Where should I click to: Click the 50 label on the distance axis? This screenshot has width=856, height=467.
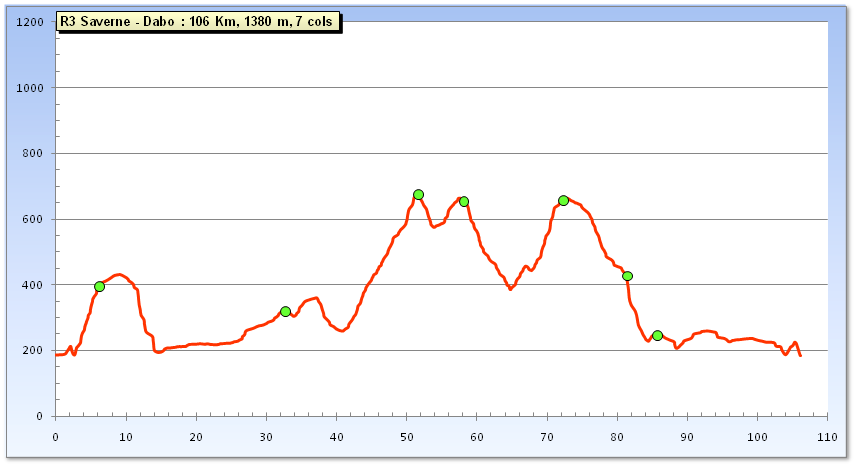click(406, 437)
